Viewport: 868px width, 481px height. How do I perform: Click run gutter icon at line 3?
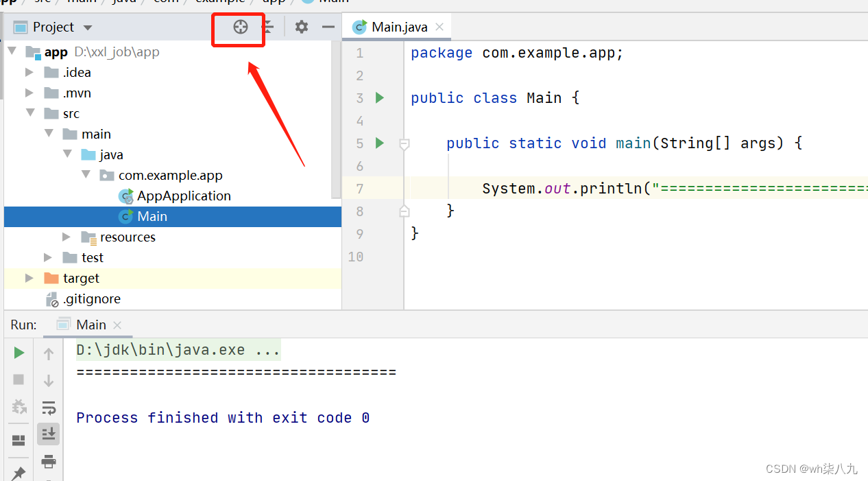point(380,98)
